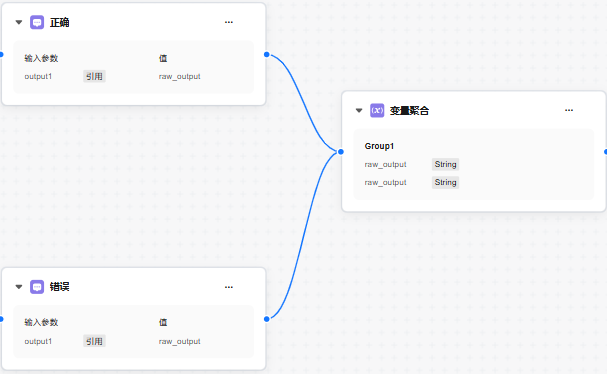This screenshot has width=607, height=374.
Task: Click the input port of 错误 node
Action: (x=1, y=319)
